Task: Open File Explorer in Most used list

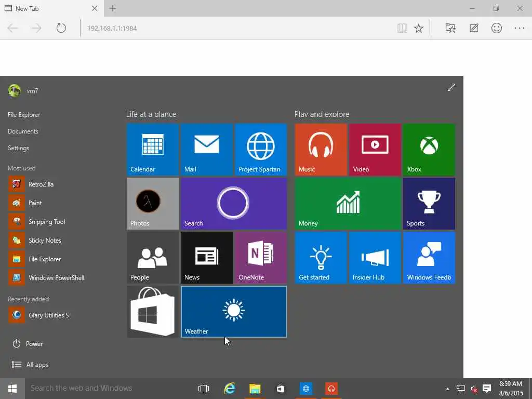Action: click(35, 259)
